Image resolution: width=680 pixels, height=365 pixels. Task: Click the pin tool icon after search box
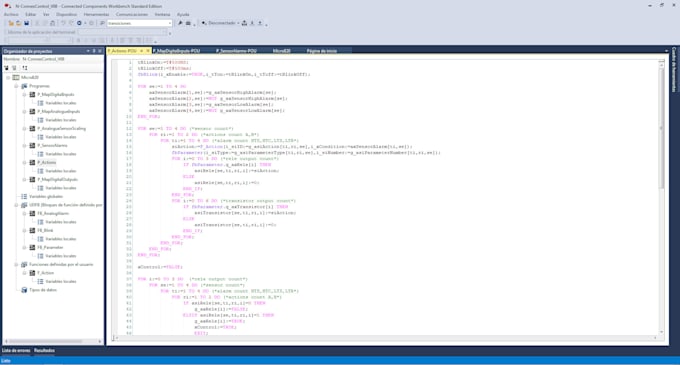pyautogui.click(x=180, y=23)
